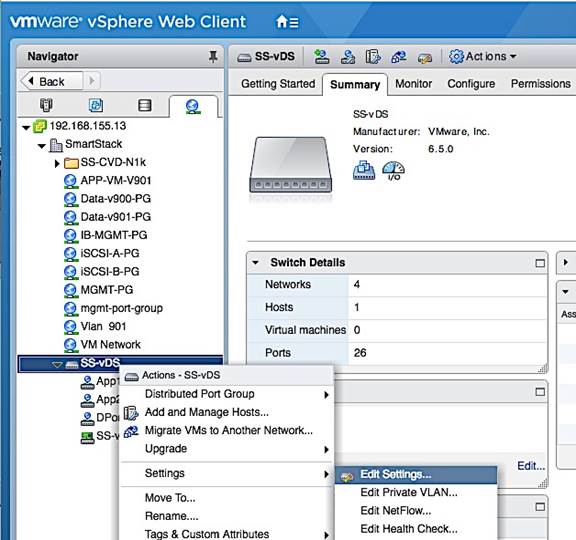The image size is (576, 540).
Task: Choose Migrate VMs to Another Network
Action: [x=226, y=431]
